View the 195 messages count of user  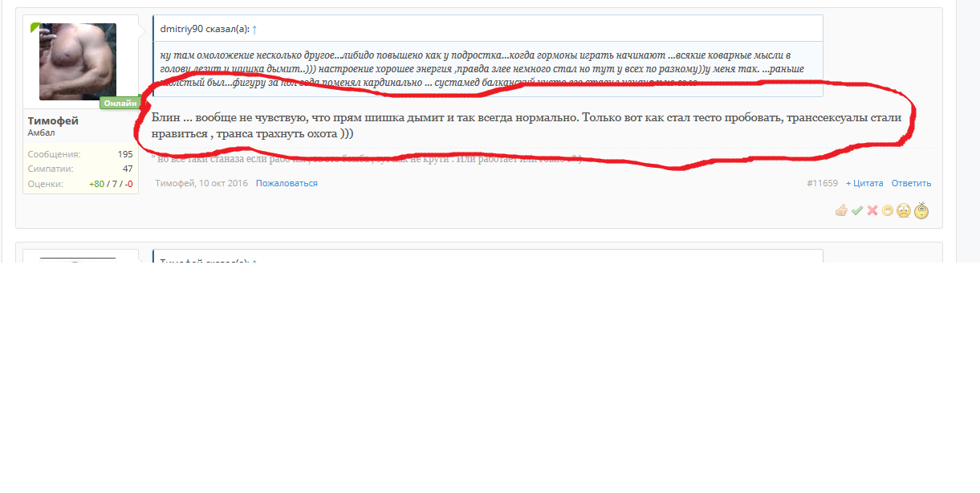[x=125, y=154]
